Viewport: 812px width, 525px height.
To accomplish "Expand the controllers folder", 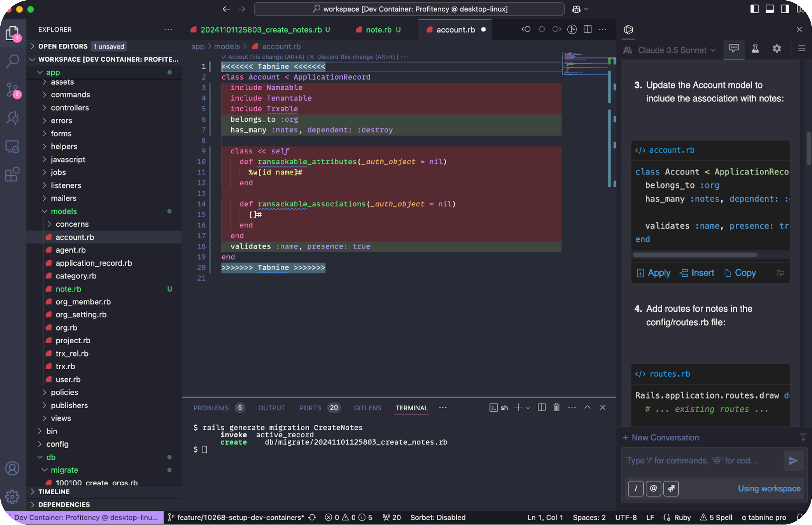I will click(70, 108).
